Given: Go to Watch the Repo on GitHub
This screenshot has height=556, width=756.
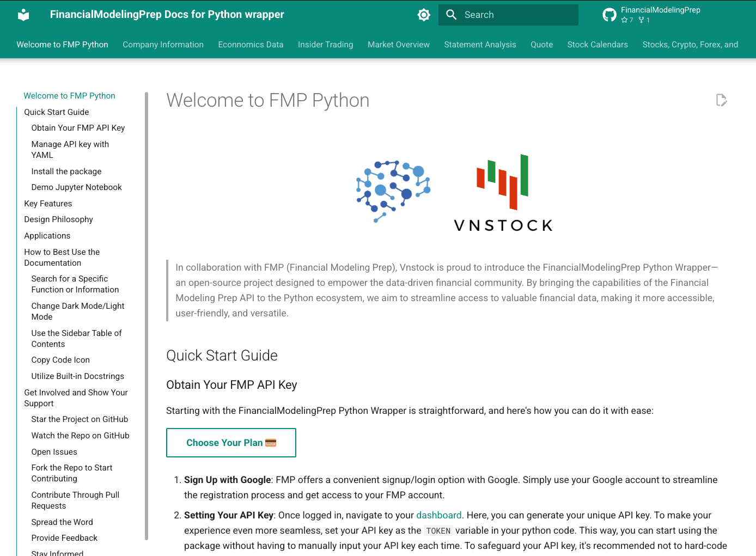Looking at the screenshot, I should coord(80,436).
